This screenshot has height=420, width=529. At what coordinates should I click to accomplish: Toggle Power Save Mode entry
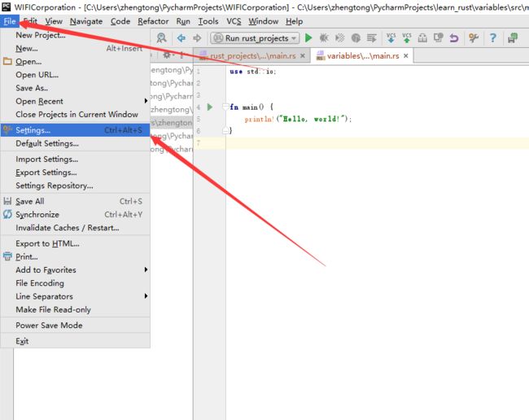75,326
